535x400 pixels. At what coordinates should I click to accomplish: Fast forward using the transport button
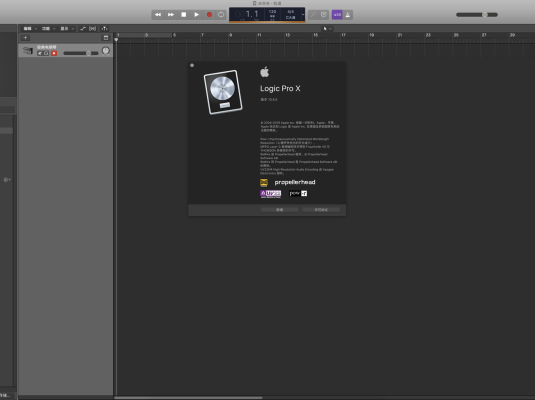click(171, 15)
